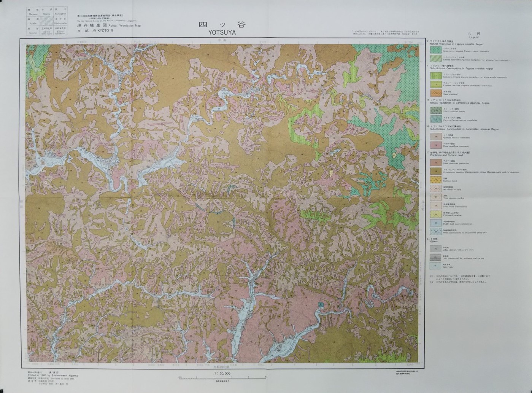Click the 'Pinus densiflora plantation' label
This screenshot has height=393, width=532.
(x=456, y=164)
